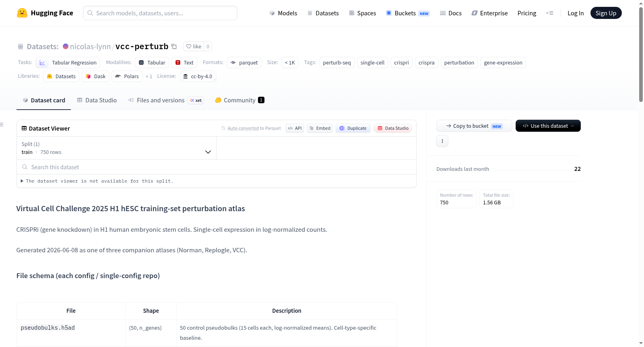644x347 pixels.
Task: Click the parquet format tag
Action: [x=244, y=62]
